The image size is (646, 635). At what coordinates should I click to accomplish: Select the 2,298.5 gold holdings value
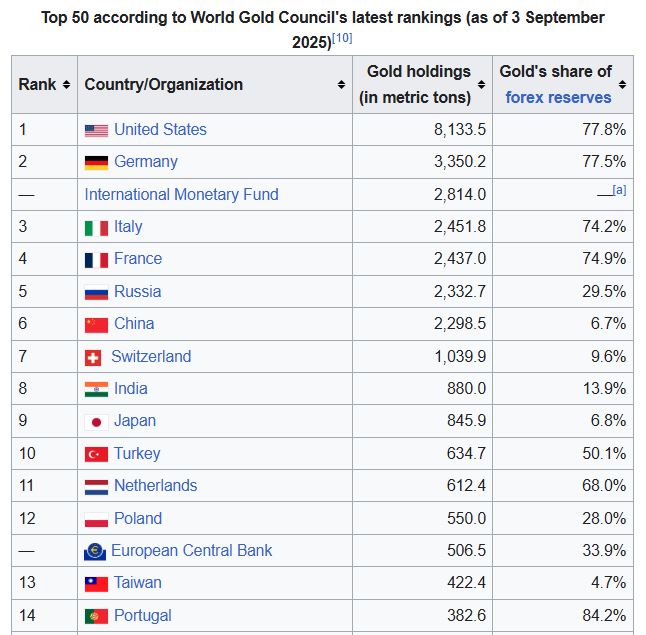pos(460,324)
